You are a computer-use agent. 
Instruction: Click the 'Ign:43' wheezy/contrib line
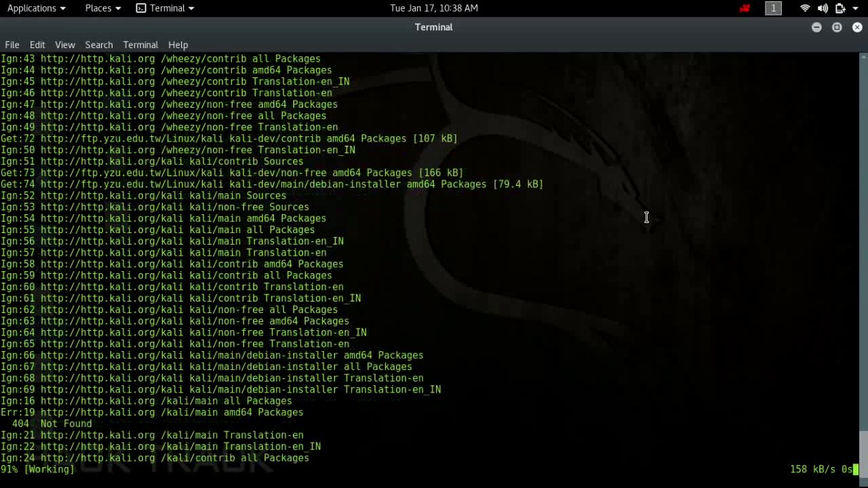(161, 59)
